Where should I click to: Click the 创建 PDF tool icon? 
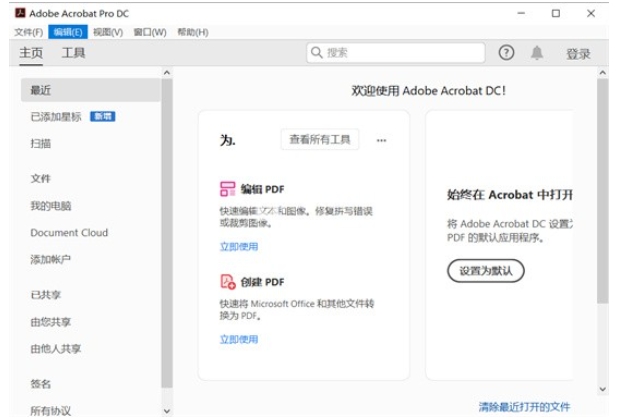227,282
